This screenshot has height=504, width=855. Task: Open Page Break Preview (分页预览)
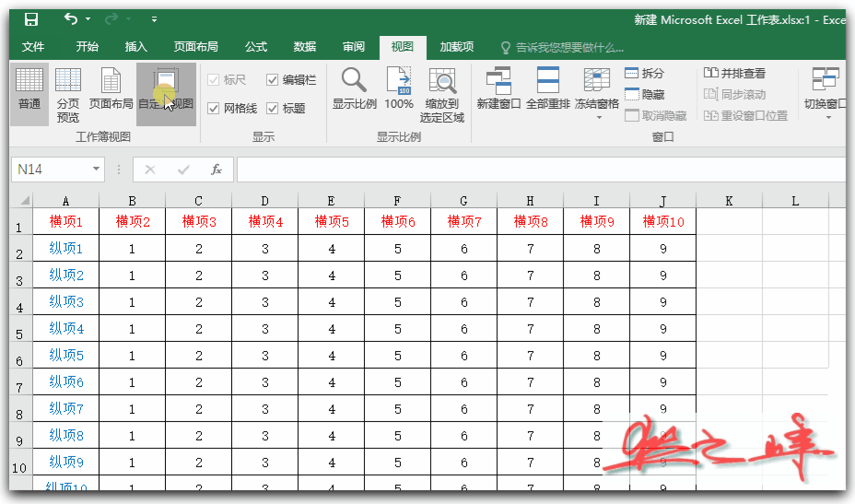(67, 94)
